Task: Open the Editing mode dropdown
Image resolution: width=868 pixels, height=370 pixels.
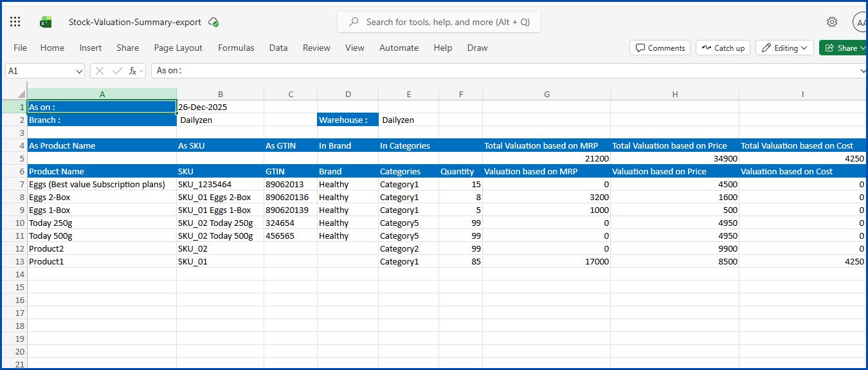Action: point(784,48)
